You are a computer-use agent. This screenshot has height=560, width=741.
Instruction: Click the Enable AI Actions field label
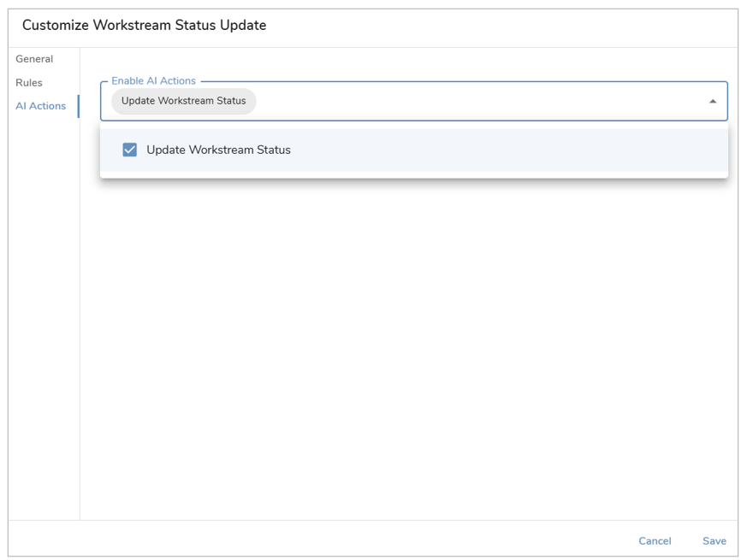153,80
